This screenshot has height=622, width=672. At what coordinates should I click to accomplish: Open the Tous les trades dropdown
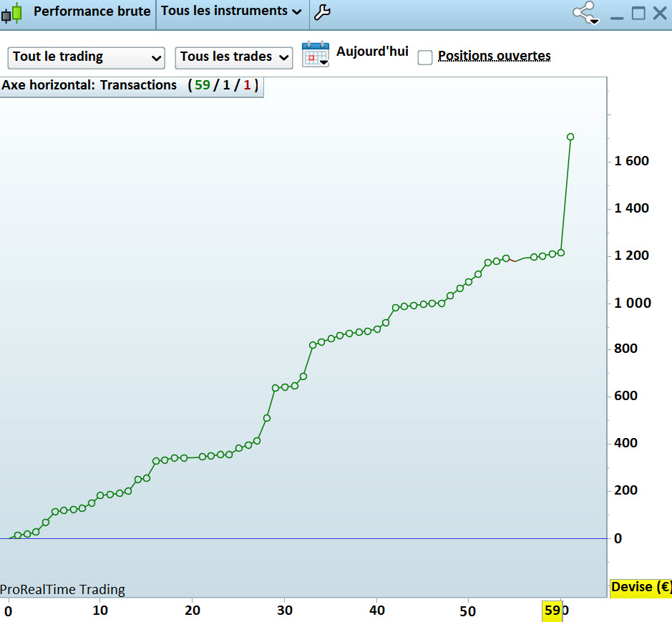(233, 58)
